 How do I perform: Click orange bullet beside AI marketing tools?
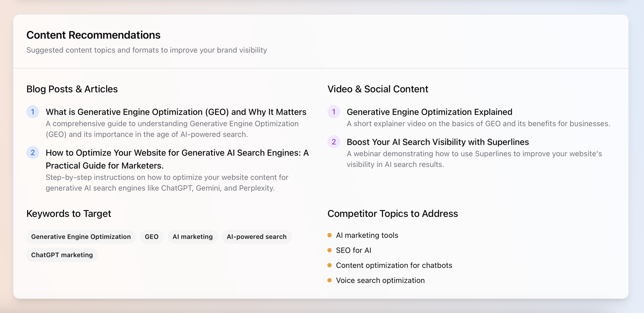pos(330,235)
